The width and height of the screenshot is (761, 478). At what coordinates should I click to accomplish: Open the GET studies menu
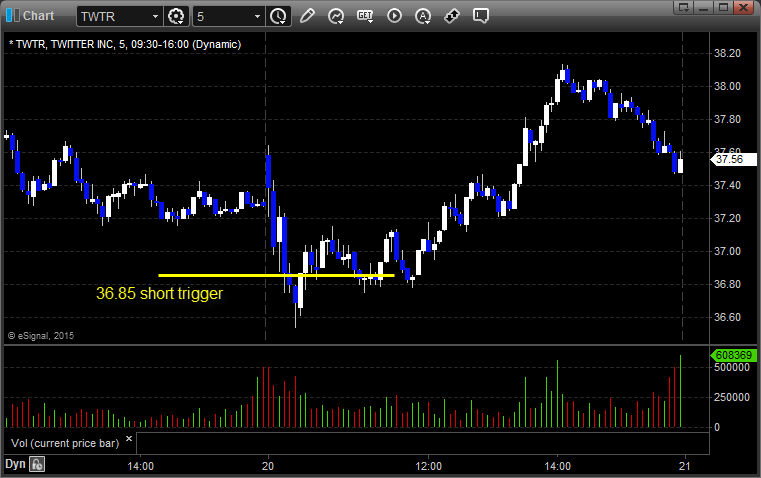tap(365, 16)
